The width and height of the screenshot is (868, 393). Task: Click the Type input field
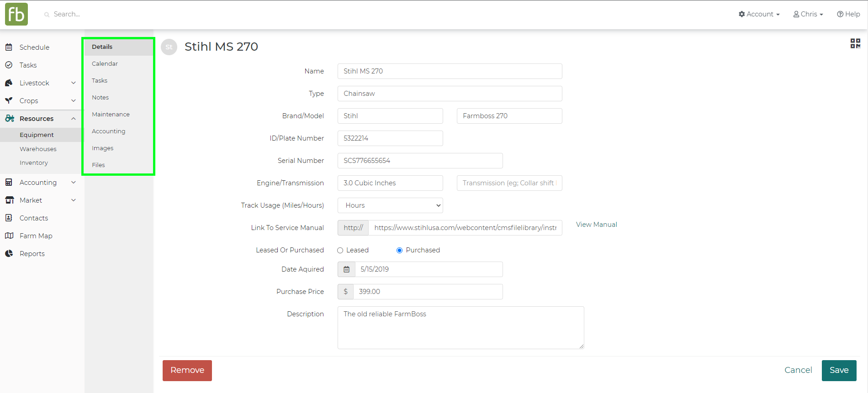pyautogui.click(x=450, y=94)
